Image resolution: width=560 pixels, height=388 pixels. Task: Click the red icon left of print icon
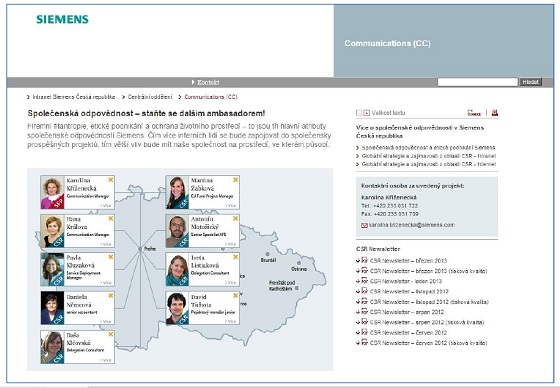click(474, 113)
